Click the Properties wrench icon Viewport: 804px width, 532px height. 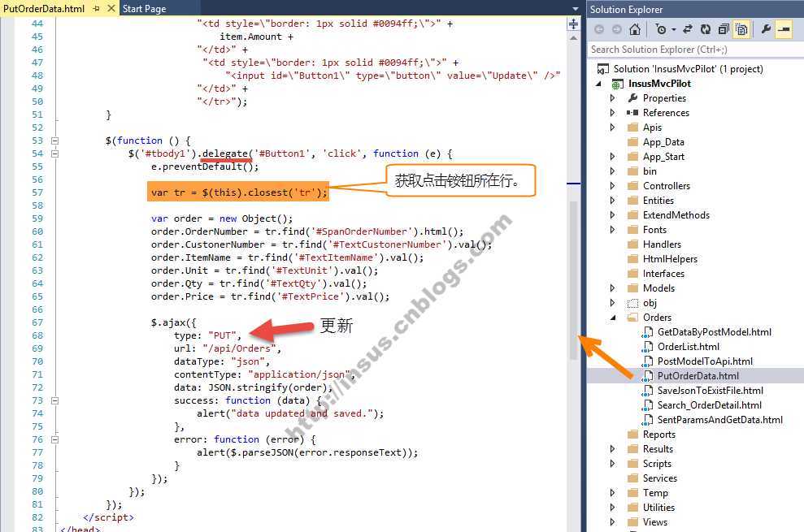pos(766,29)
